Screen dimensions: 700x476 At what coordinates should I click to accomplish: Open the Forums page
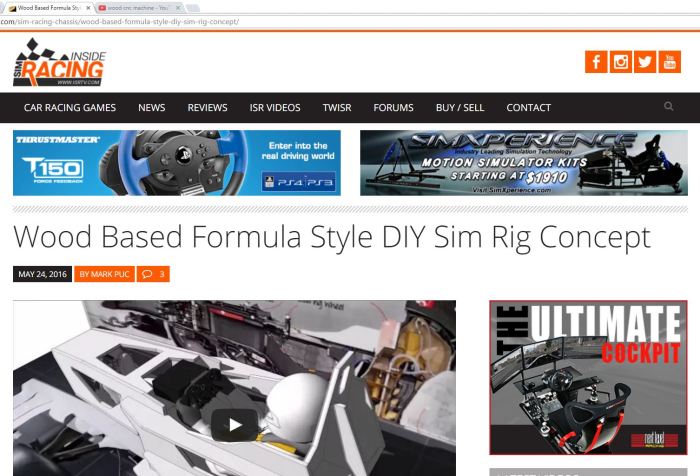(x=393, y=108)
